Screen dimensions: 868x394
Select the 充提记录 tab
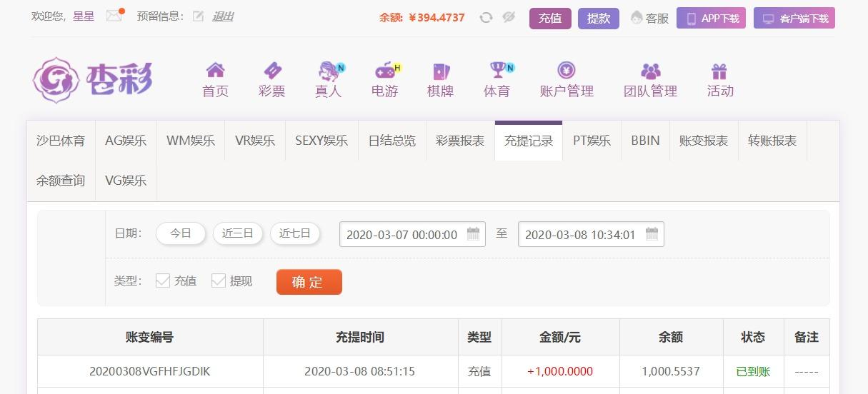pyautogui.click(x=529, y=141)
